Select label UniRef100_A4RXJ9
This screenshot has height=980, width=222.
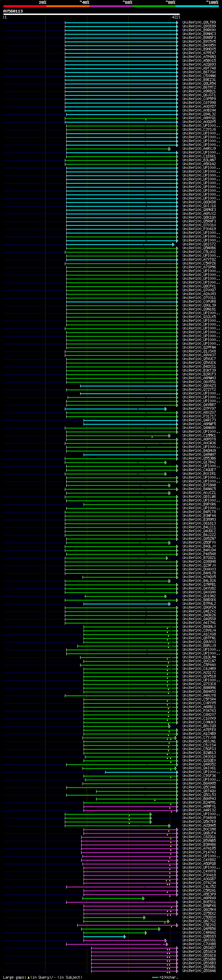pyautogui.click(x=199, y=149)
